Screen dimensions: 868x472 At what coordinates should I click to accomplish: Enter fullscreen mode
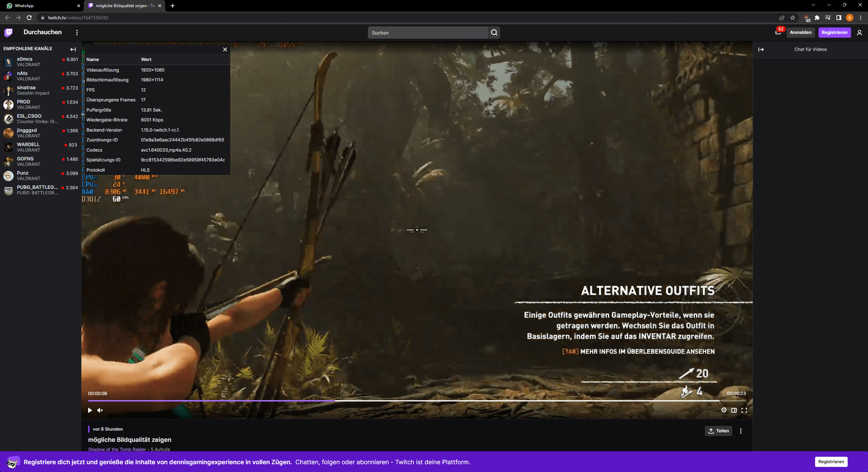coord(744,410)
